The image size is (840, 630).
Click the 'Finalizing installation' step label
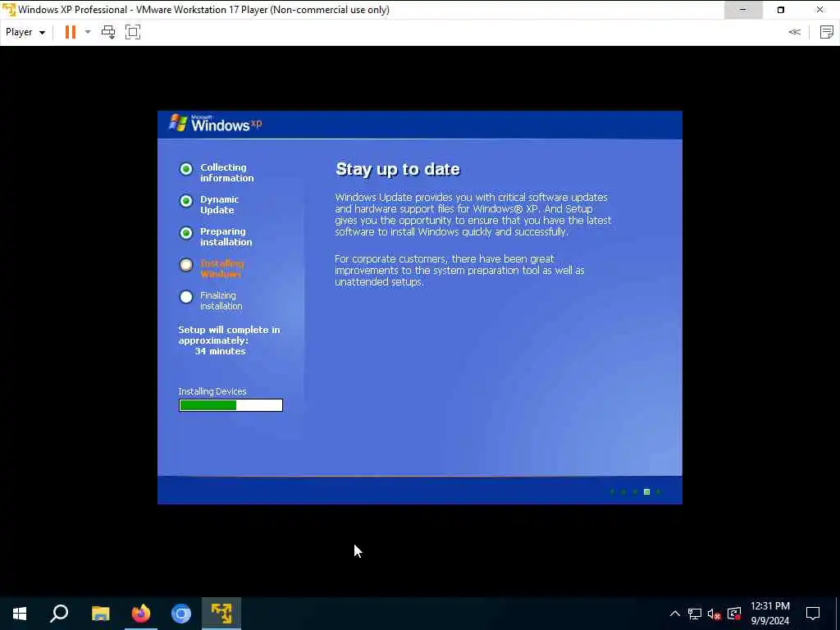[x=221, y=300]
